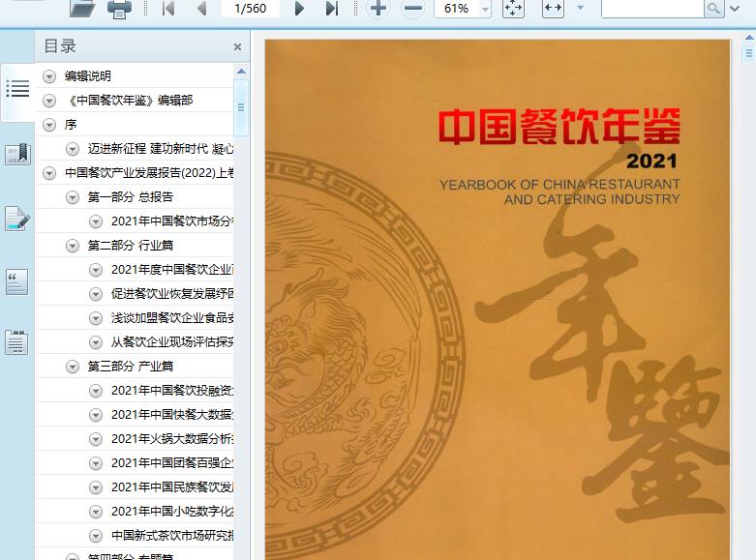The image size is (756, 560).
Task: Go to 第二部分 行业篇
Action: [x=130, y=246]
